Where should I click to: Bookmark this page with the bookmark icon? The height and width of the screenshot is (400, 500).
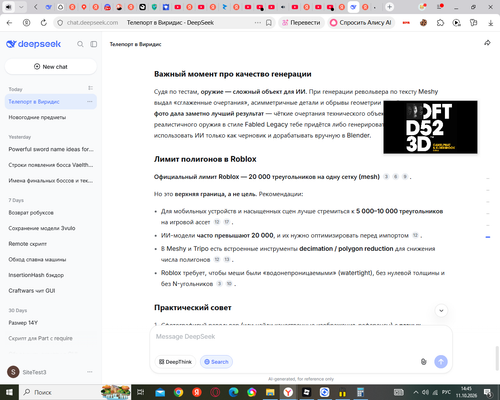tap(269, 23)
